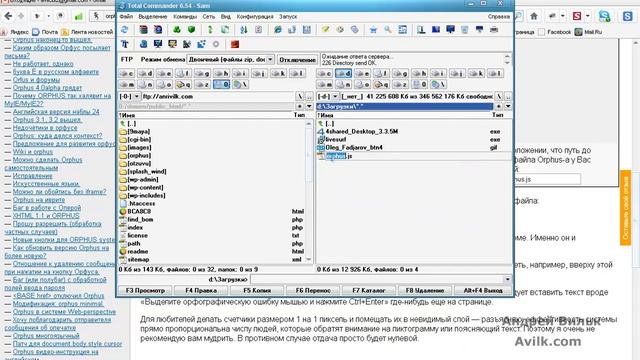Open the Команды menu

[185, 17]
